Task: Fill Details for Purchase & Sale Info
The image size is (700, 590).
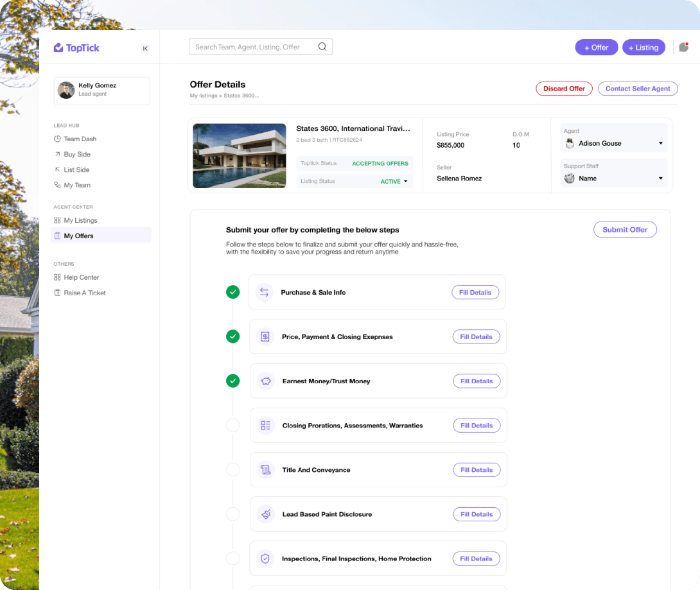Action: click(x=475, y=292)
